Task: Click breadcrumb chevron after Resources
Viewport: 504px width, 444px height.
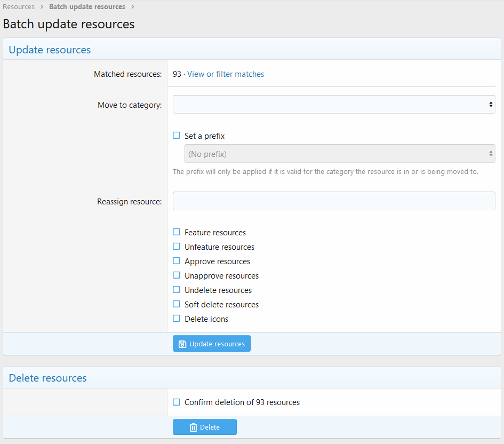Action: tap(42, 7)
